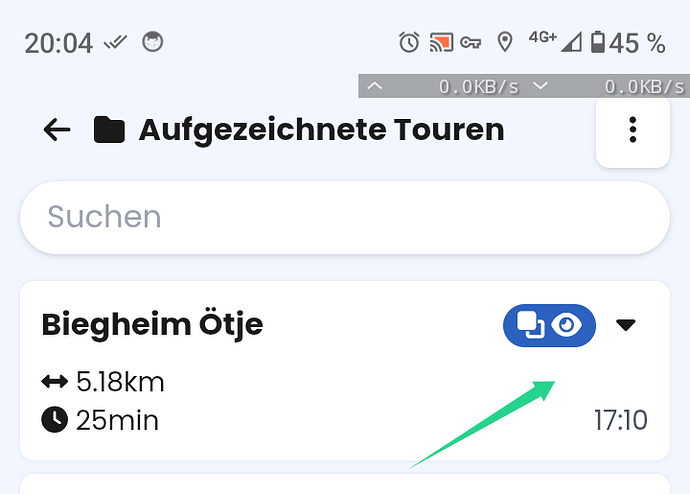The image size is (690, 494).
Task: Toggle the eye visibility for Biegheim Ötje
Action: 567,325
